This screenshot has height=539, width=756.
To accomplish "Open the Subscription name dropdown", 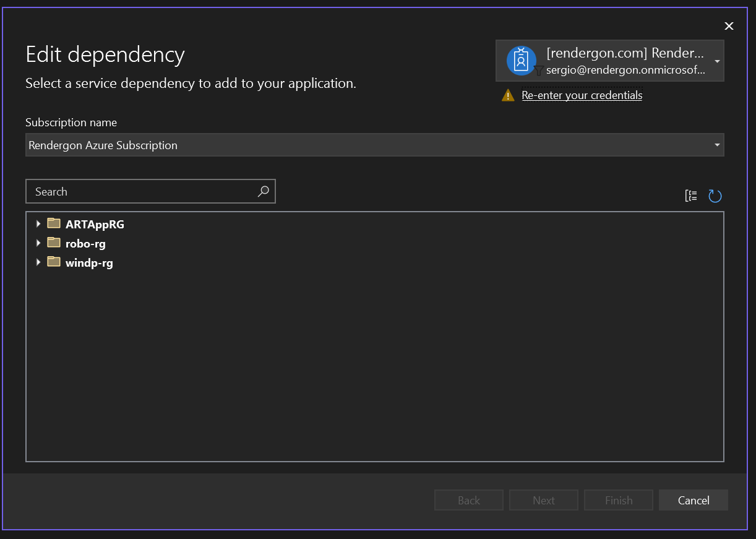I will tap(374, 145).
